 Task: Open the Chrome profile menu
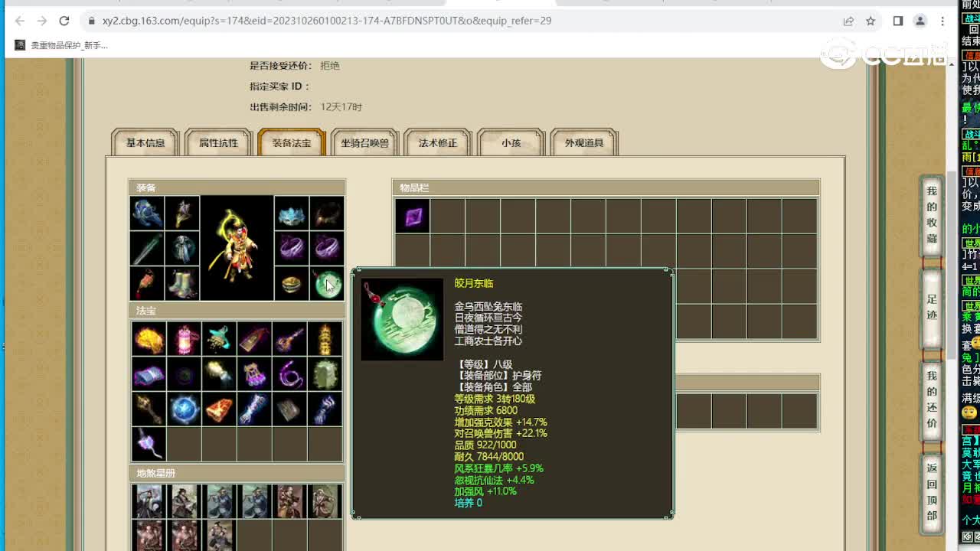click(920, 21)
